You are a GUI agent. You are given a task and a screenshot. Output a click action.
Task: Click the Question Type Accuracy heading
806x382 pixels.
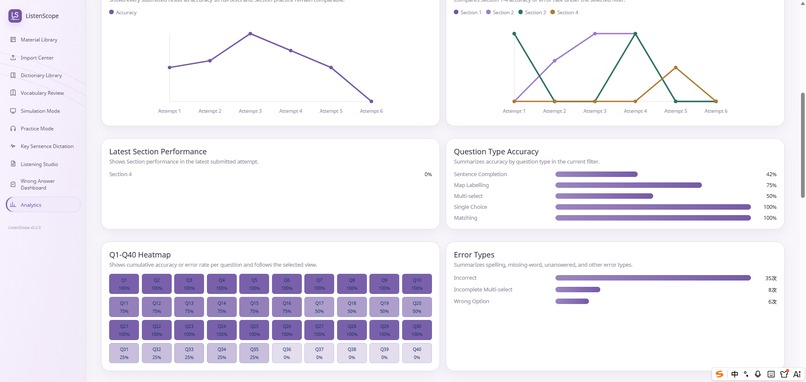click(496, 152)
